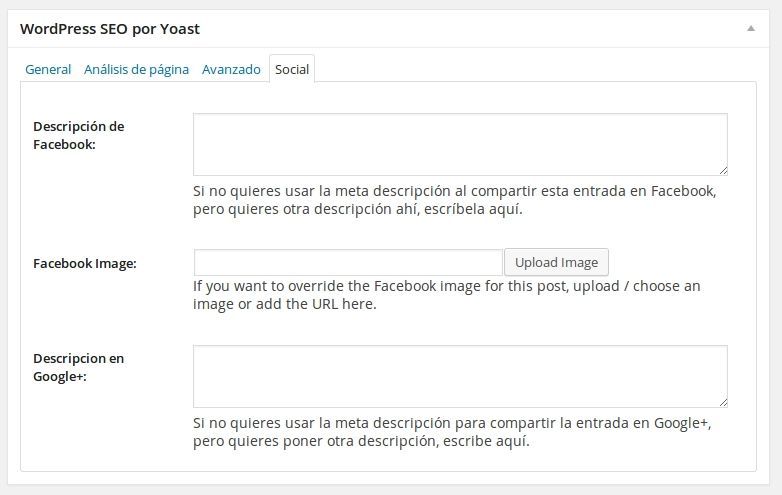This screenshot has width=782, height=495.
Task: Click into the Descripción de Facebook text area
Action: click(460, 144)
